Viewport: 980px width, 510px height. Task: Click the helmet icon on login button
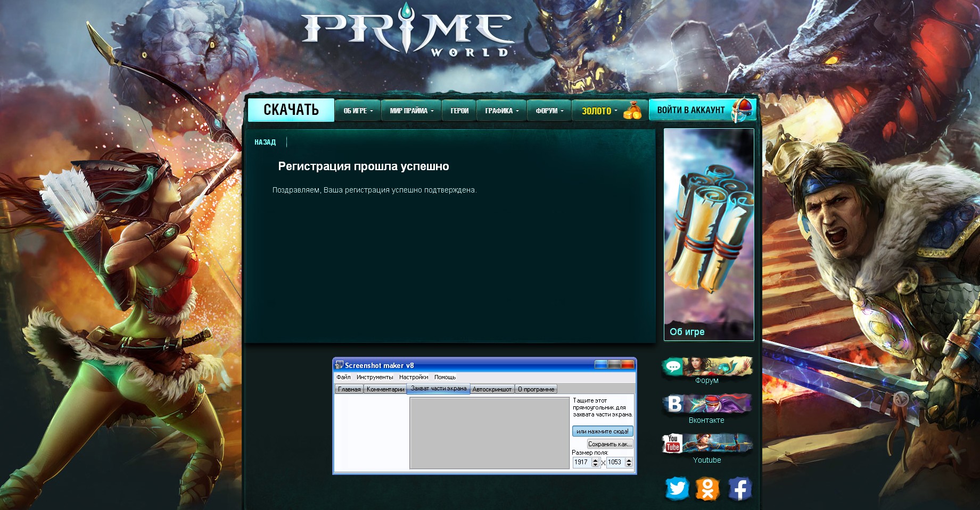[743, 109]
